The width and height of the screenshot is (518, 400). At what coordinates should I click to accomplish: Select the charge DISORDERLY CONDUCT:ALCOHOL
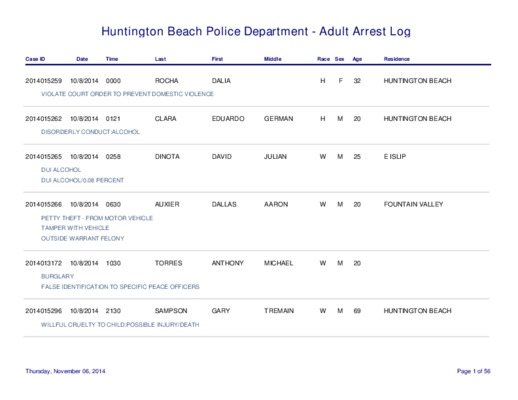click(90, 132)
